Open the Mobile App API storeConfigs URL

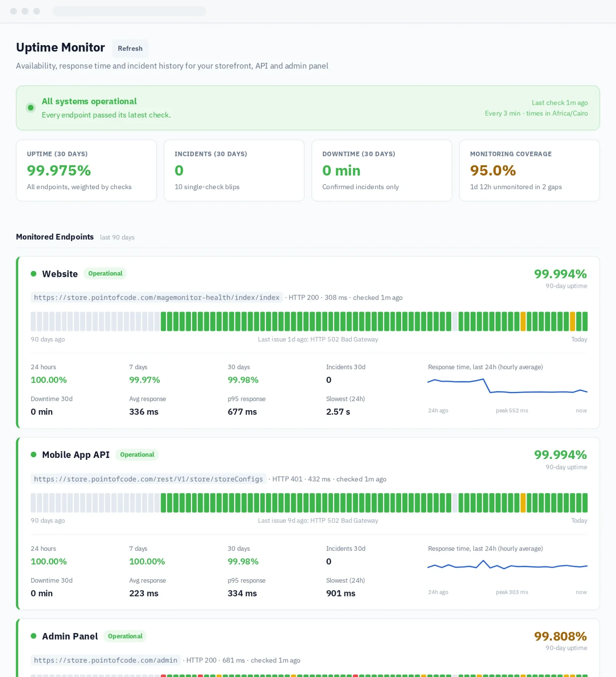(149, 479)
